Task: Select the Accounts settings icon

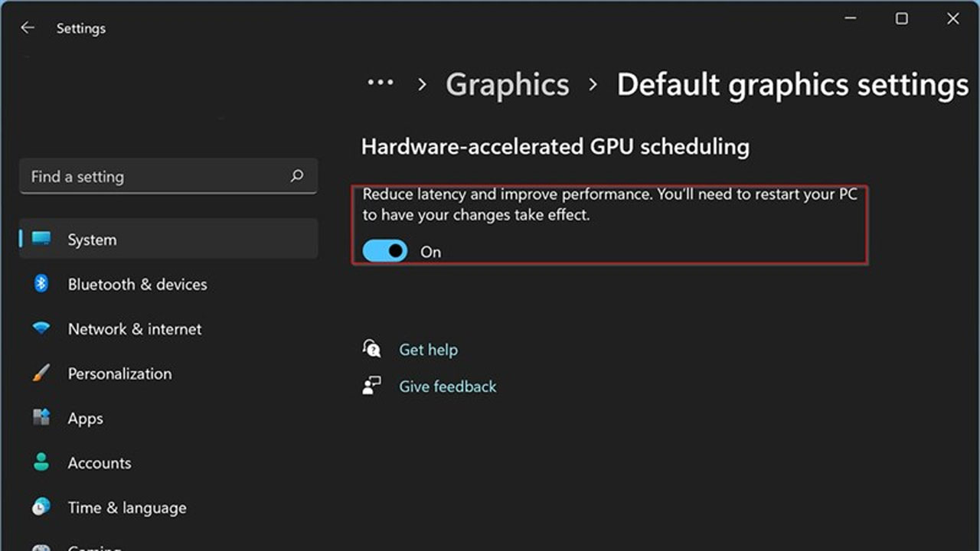Action: pos(40,463)
